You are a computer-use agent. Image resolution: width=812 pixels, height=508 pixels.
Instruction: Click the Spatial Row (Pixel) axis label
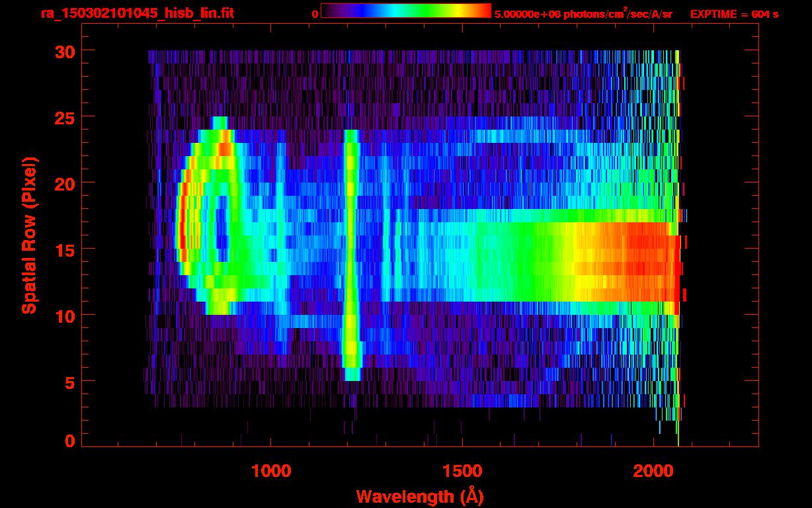[x=28, y=235]
